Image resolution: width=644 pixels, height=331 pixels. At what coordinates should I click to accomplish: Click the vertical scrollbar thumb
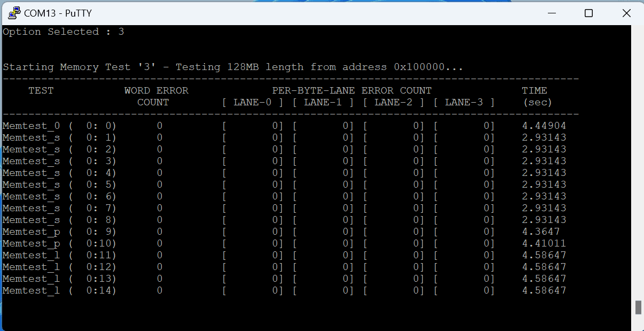tap(638, 307)
